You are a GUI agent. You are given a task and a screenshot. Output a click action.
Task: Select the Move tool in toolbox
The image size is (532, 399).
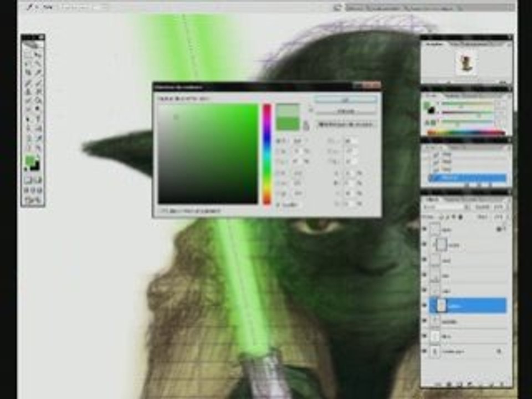tap(38, 55)
